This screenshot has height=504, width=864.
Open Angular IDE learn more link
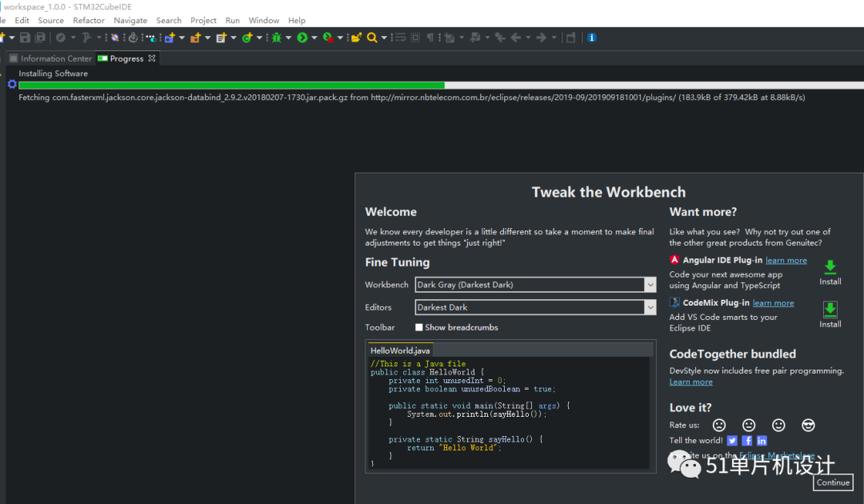[786, 260]
